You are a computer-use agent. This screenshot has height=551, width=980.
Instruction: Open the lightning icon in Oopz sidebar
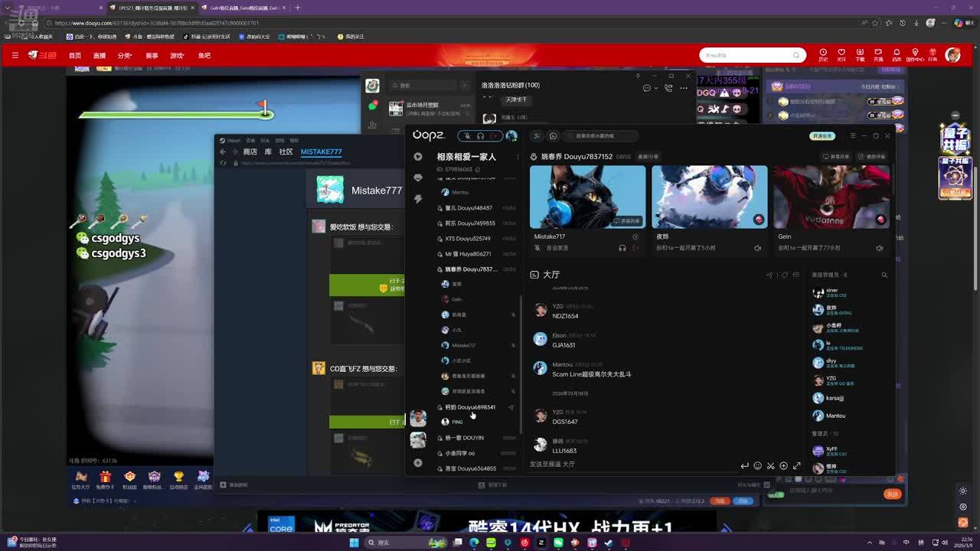pyautogui.click(x=417, y=198)
